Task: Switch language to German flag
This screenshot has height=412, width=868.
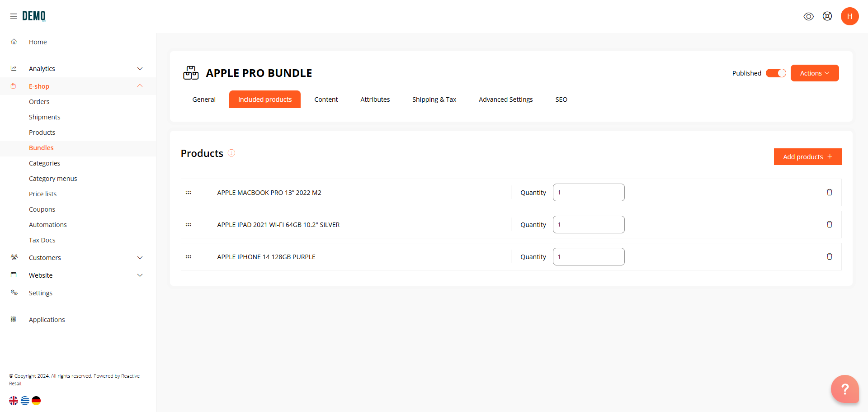Action: pos(36,400)
